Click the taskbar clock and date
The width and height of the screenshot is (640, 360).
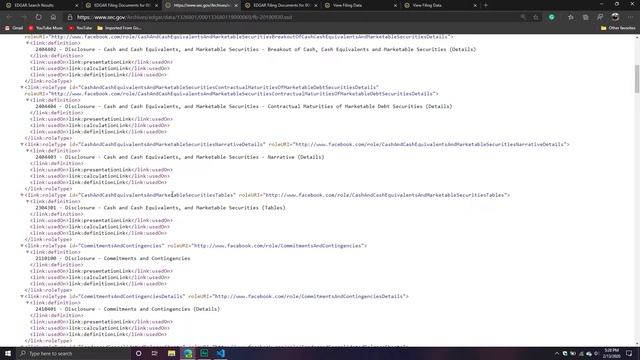point(611,353)
